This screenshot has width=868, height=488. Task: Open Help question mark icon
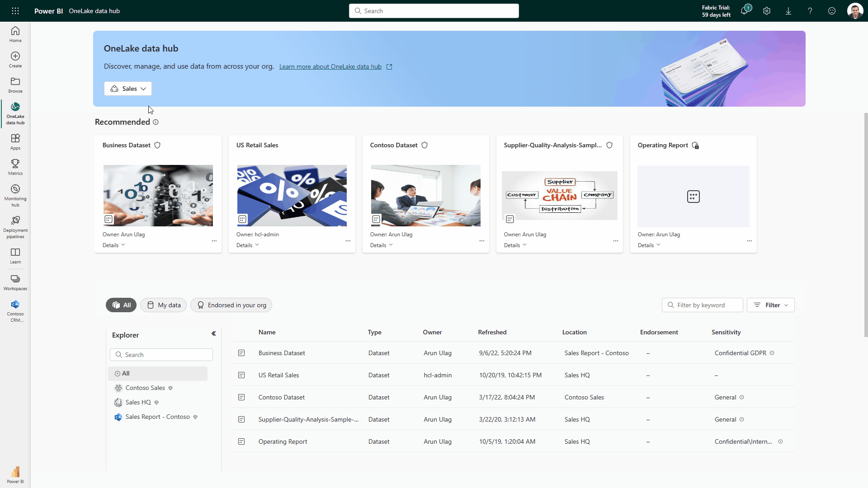[x=810, y=11]
